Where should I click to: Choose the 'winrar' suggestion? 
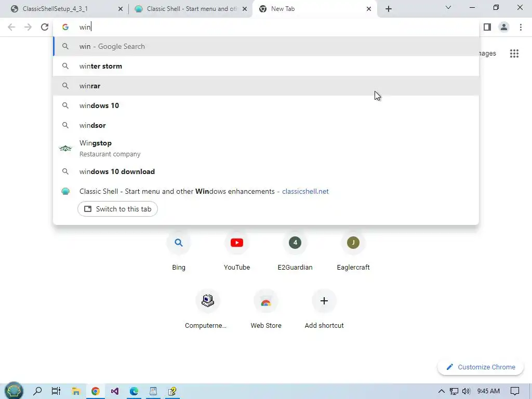[267, 86]
